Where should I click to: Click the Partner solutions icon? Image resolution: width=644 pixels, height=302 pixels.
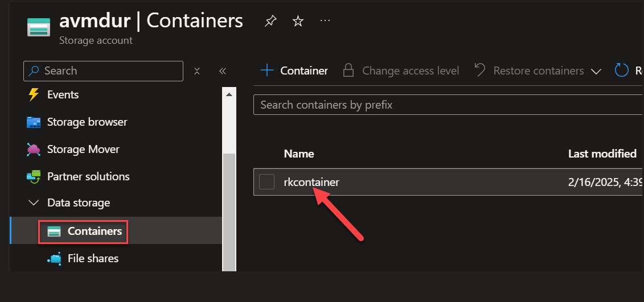click(x=34, y=177)
